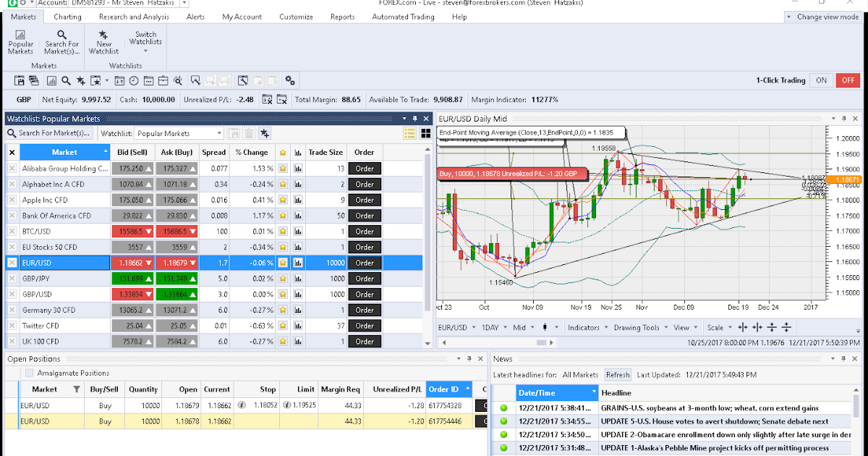Click the save workspace toolbar icon
This screenshot has height=456, width=868.
click(19, 81)
